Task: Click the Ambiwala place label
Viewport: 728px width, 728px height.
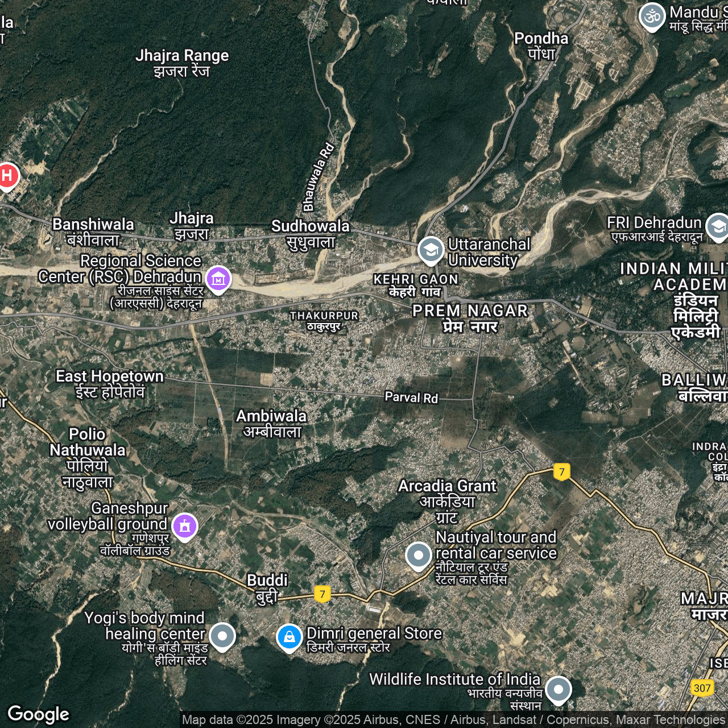Action: (272, 423)
